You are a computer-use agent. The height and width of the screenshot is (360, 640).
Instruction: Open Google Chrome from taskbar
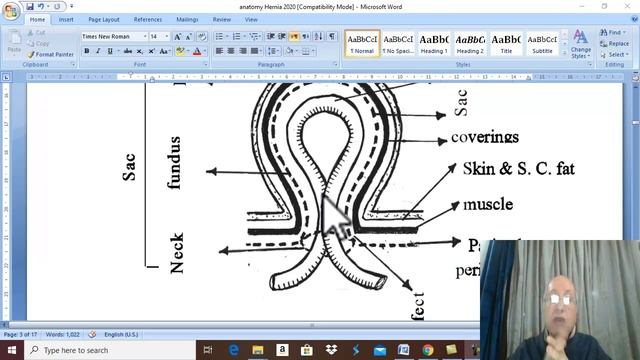pyautogui.click(x=428, y=350)
